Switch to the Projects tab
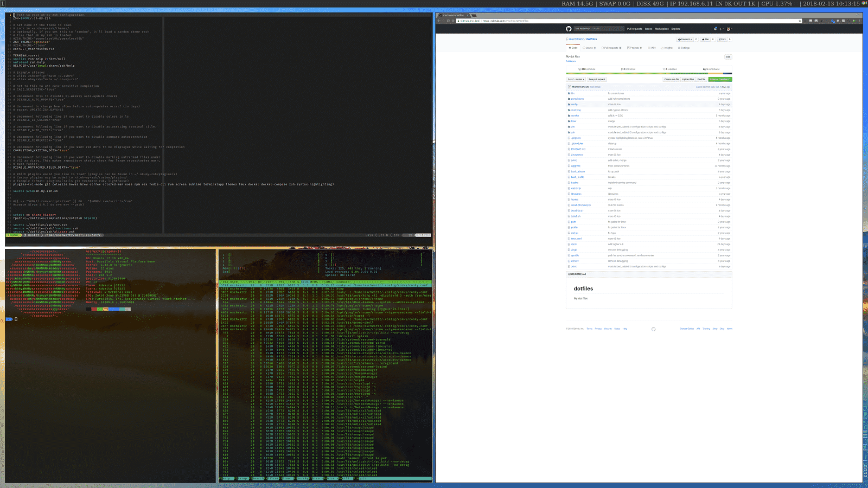The width and height of the screenshot is (868, 488). click(x=635, y=48)
